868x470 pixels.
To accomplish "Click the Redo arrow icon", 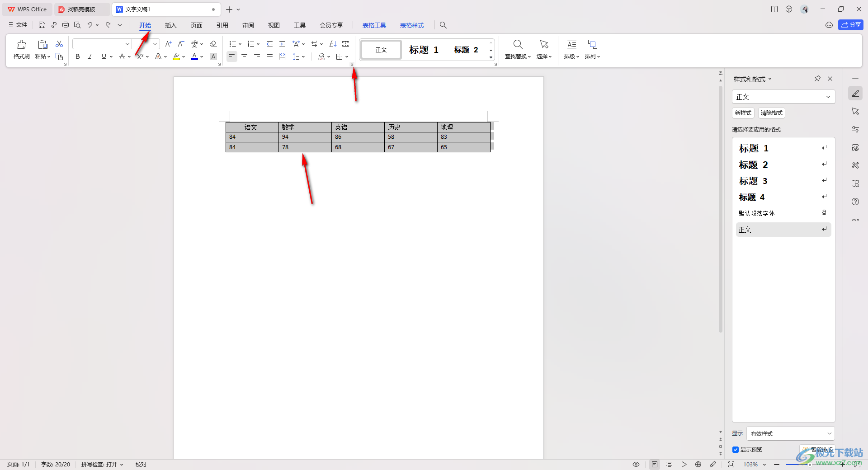I will click(x=108, y=25).
